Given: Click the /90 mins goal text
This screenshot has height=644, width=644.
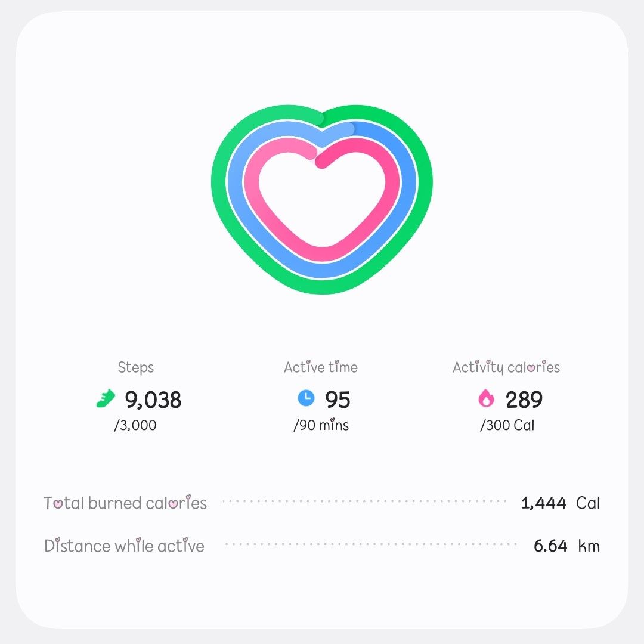Looking at the screenshot, I should (x=321, y=426).
